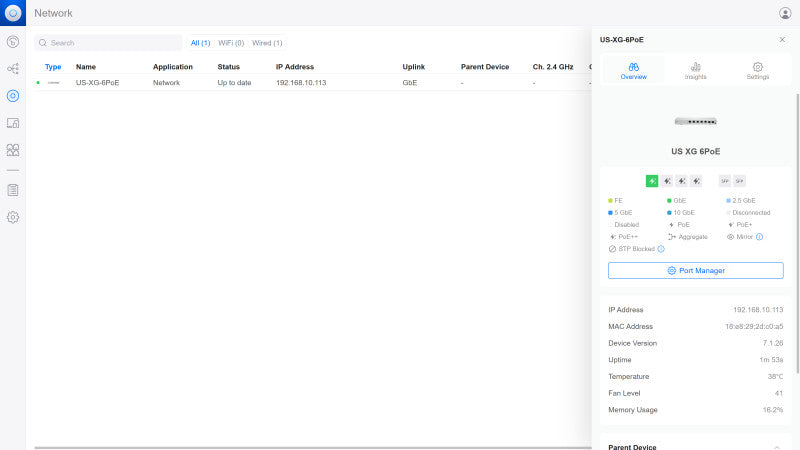Select the second PoE port icon
800x450 pixels.
point(667,181)
